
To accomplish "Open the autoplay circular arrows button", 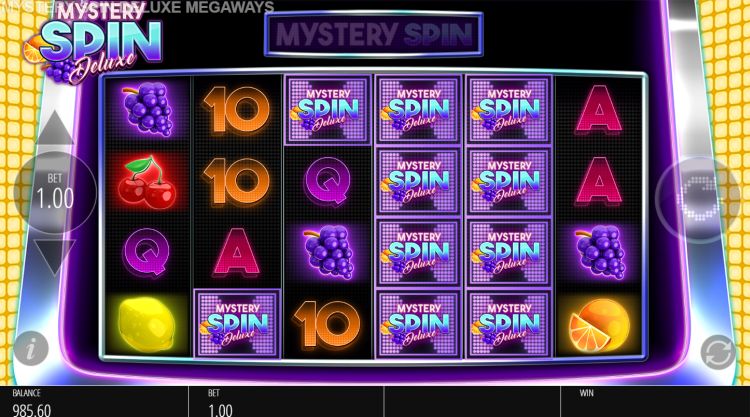I will tap(717, 352).
